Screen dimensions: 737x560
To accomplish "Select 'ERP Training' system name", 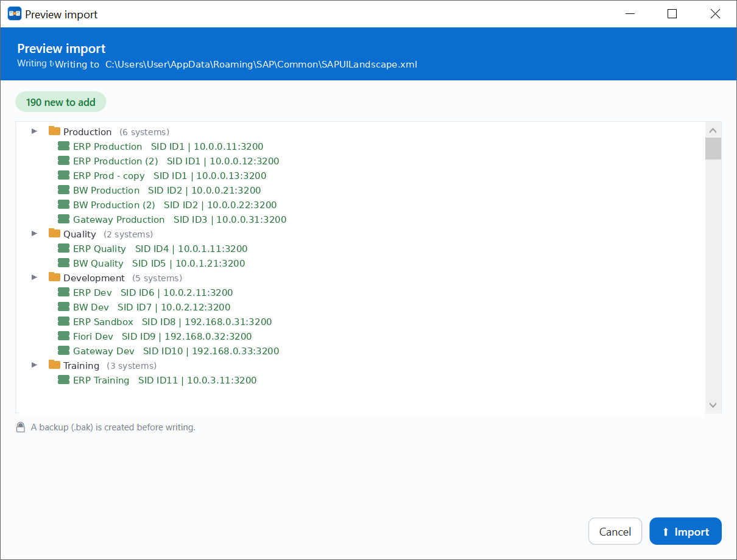I will pyautogui.click(x=101, y=380).
